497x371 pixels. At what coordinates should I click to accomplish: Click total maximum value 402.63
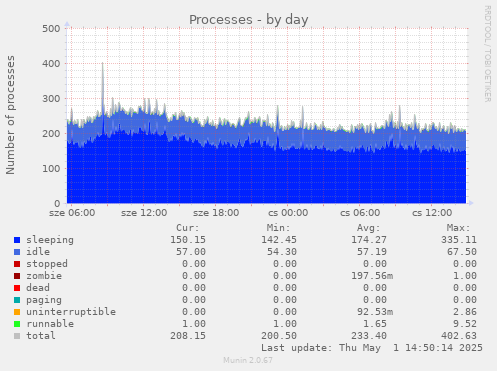(459, 336)
